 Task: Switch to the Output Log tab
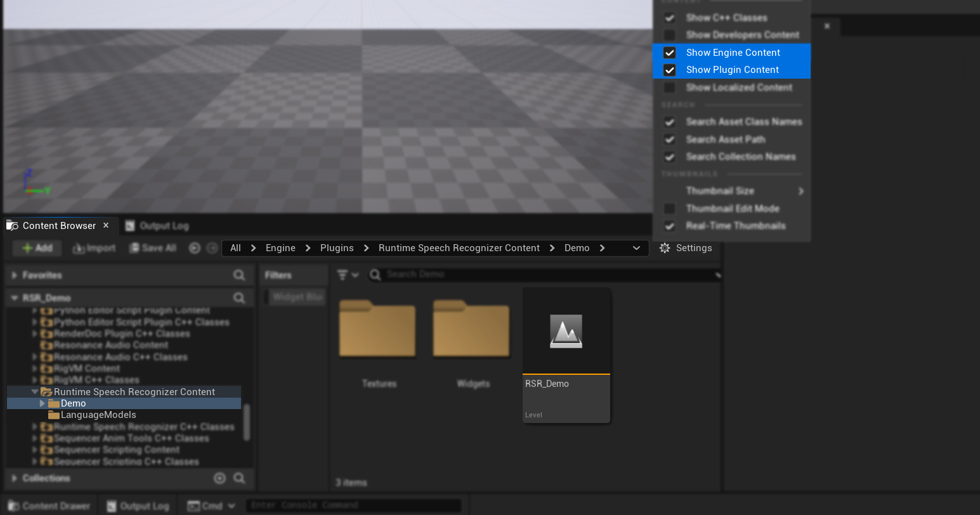point(157,226)
